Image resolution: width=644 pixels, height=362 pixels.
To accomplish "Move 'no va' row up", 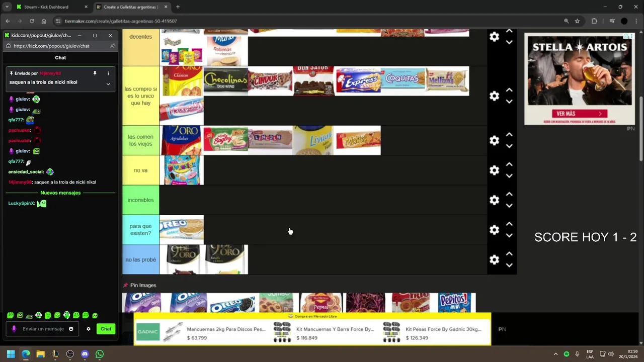I will click(x=509, y=164).
